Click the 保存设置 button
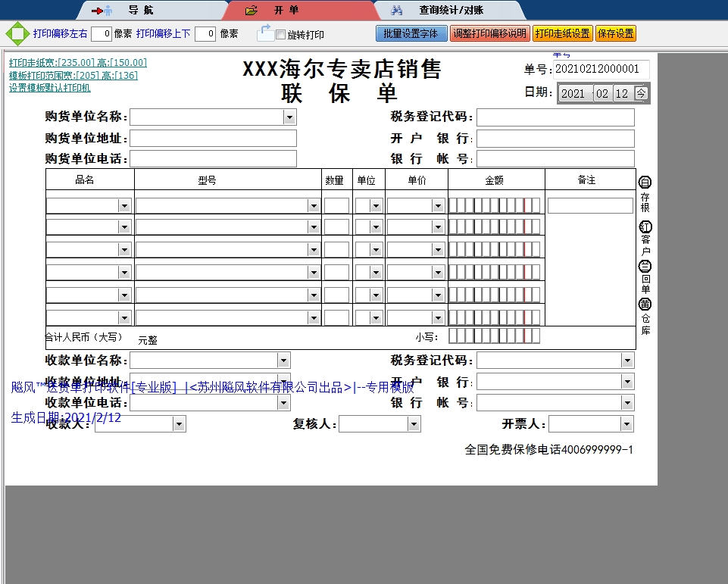This screenshot has height=584, width=728. pos(615,33)
